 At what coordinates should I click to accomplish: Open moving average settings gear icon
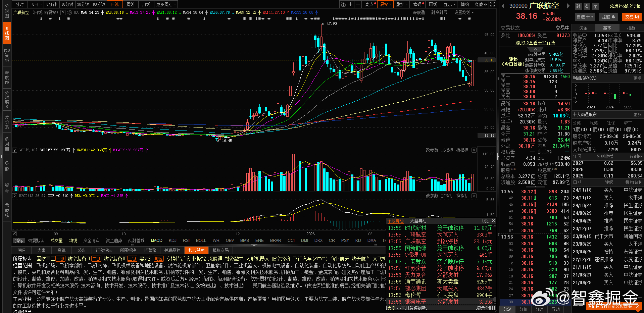(x=70, y=12)
